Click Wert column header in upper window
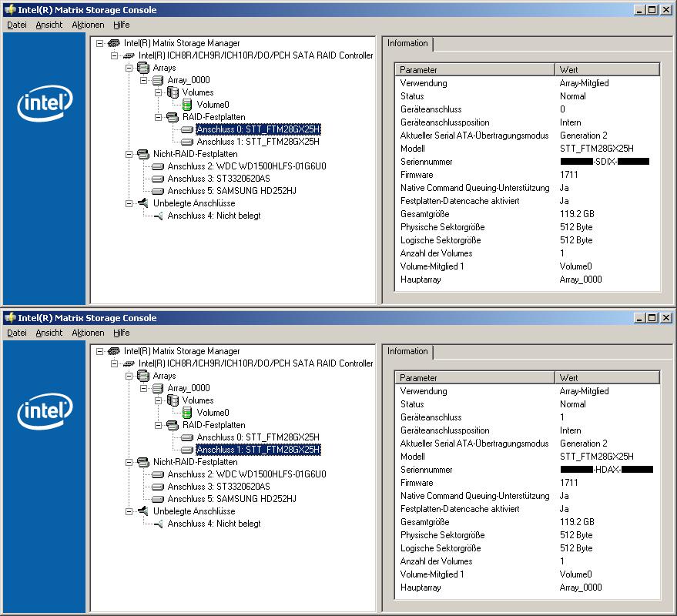Image resolution: width=677 pixels, height=616 pixels. [608, 70]
